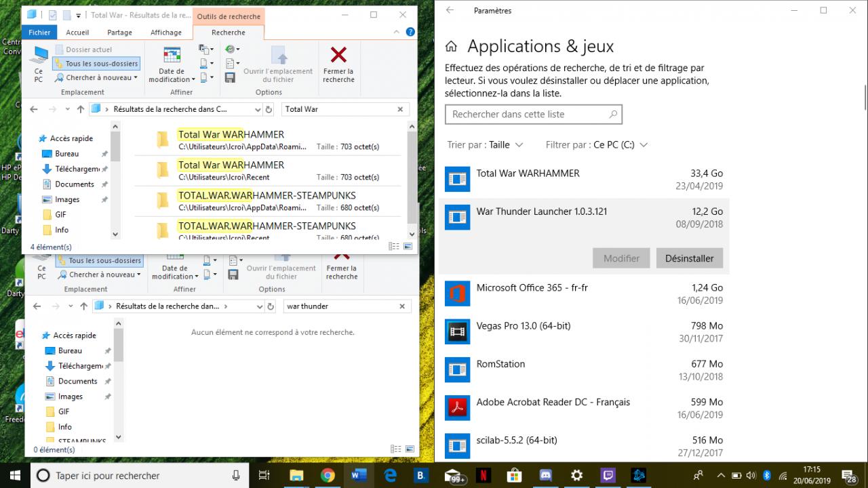Open advanced options dropdown in Total War window

[x=233, y=64]
